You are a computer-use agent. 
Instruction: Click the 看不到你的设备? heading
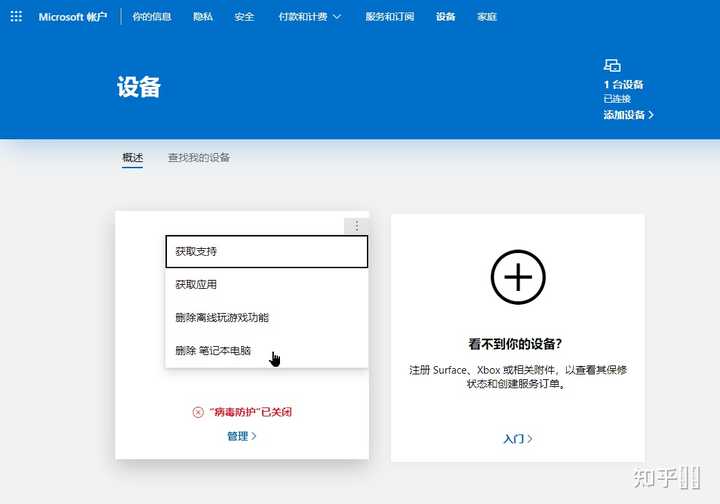click(x=515, y=344)
